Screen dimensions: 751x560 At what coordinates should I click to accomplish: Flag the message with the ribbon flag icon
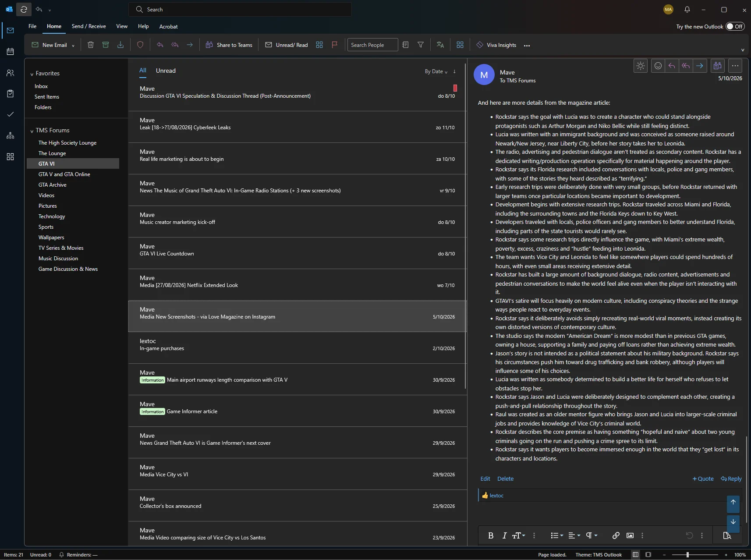coord(335,45)
